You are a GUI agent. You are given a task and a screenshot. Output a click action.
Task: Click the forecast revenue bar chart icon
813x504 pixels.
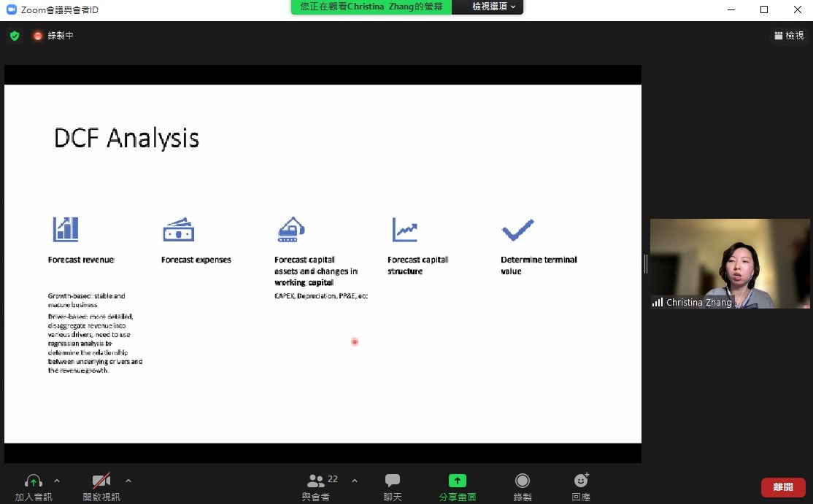click(x=66, y=229)
